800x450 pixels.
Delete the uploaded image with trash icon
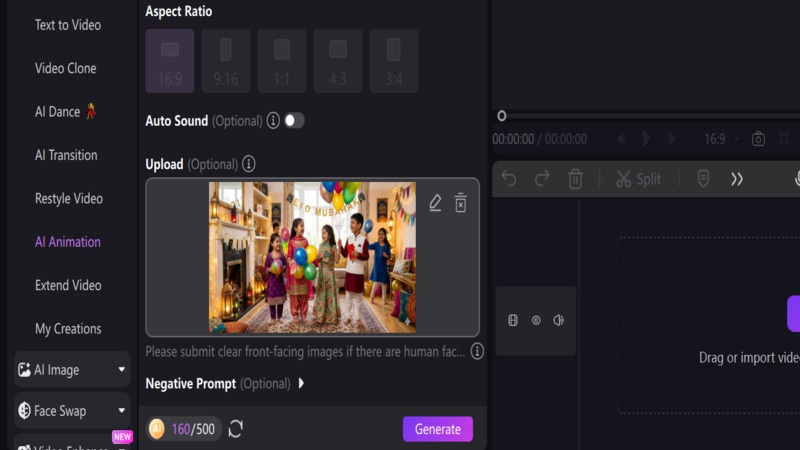(460, 203)
